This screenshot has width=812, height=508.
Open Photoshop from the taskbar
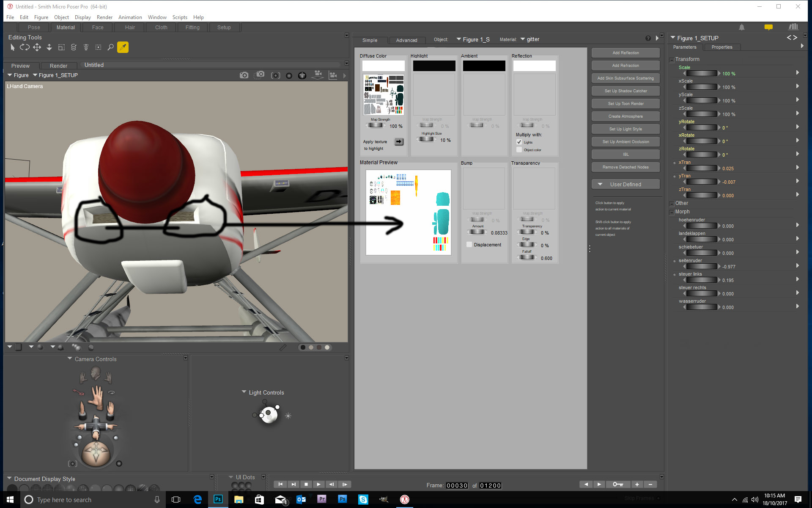[218, 500]
